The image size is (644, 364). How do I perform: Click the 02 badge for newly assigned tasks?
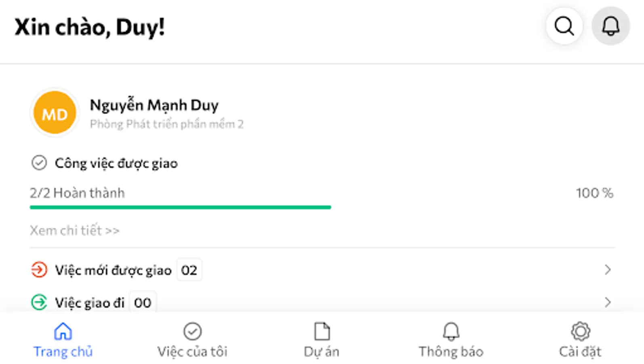click(189, 270)
